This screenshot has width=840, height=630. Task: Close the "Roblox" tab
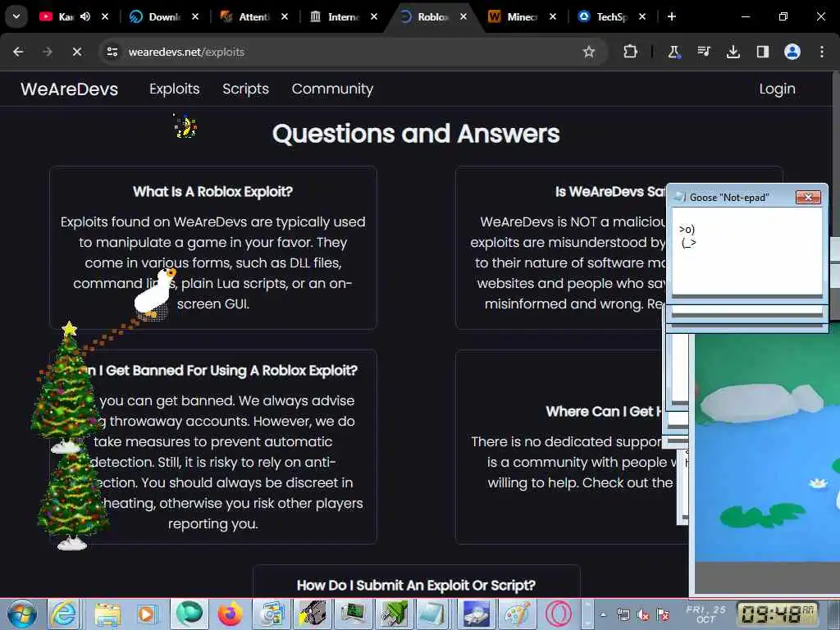point(463,16)
